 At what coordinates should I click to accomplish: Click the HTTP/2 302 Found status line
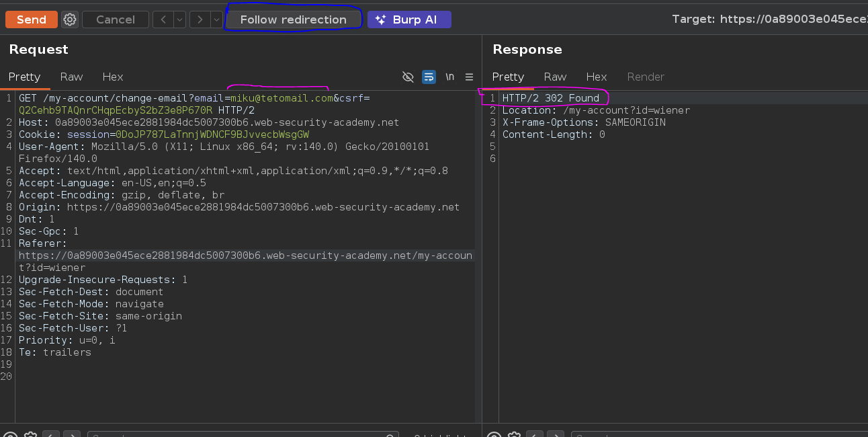pos(551,98)
